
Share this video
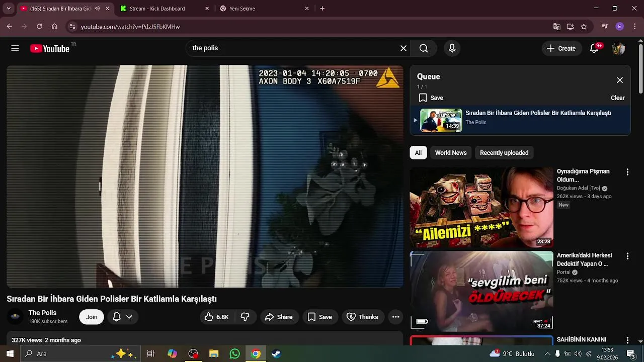tap(279, 317)
